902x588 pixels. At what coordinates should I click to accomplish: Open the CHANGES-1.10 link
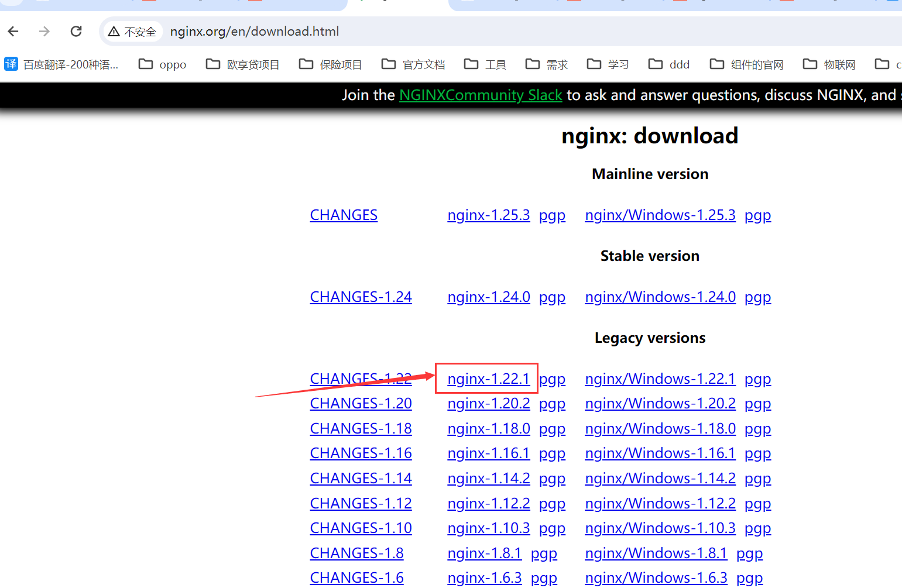[361, 528]
